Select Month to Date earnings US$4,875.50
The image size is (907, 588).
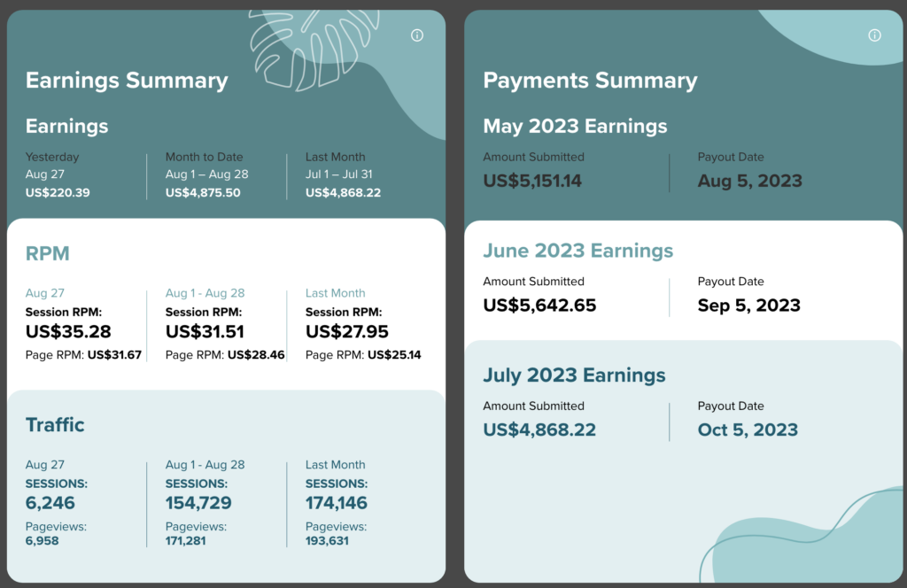pyautogui.click(x=203, y=192)
